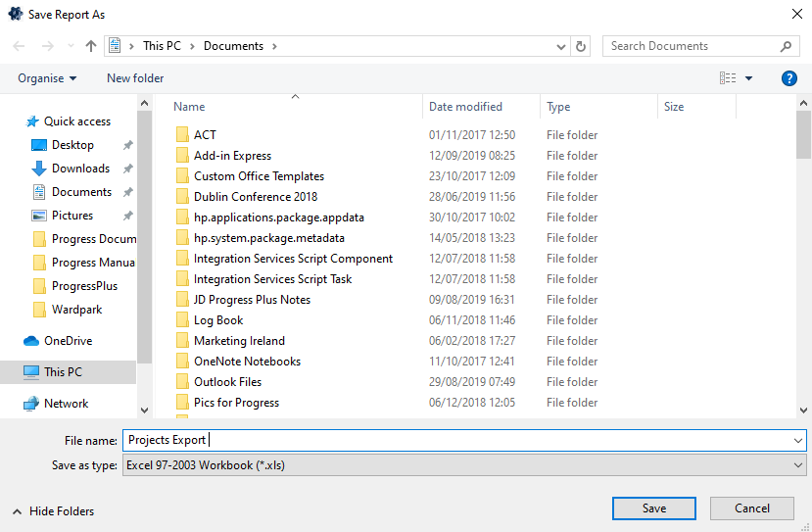Screen dimensions: 812x532
Task: Open help with question mark icon
Action: click(788, 78)
